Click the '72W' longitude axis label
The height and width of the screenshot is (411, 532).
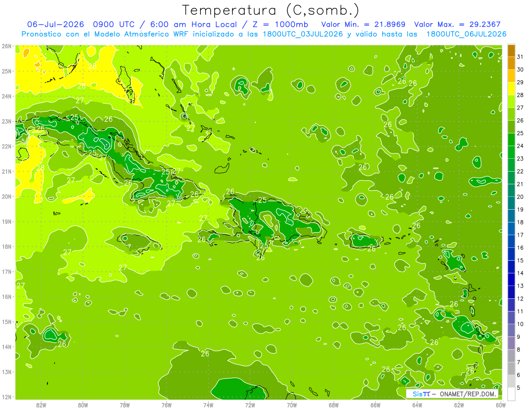(250, 405)
